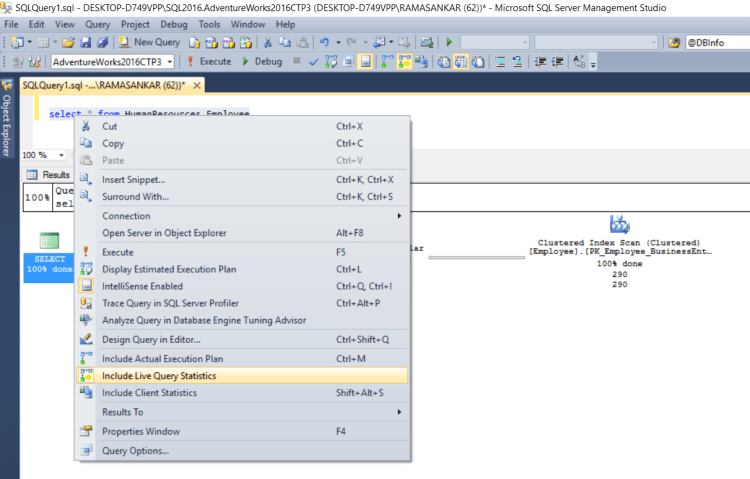
Task: Click the Execute button in toolbar
Action: point(209,61)
